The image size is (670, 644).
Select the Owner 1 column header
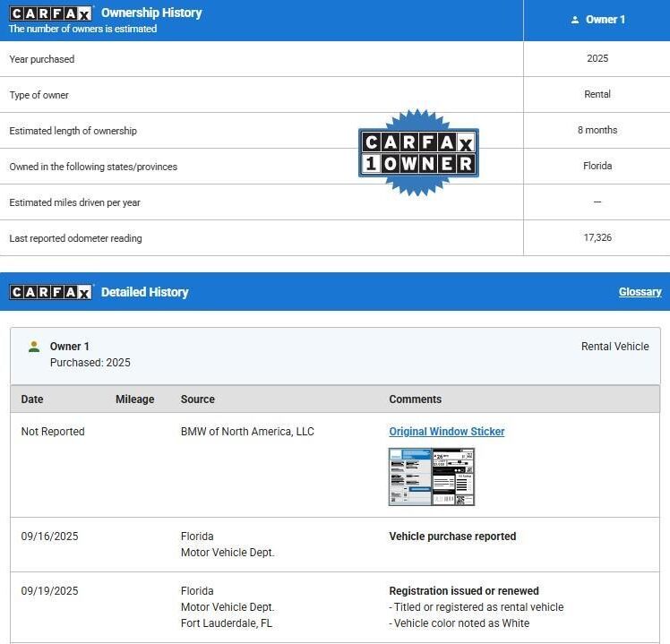pyautogui.click(x=597, y=20)
